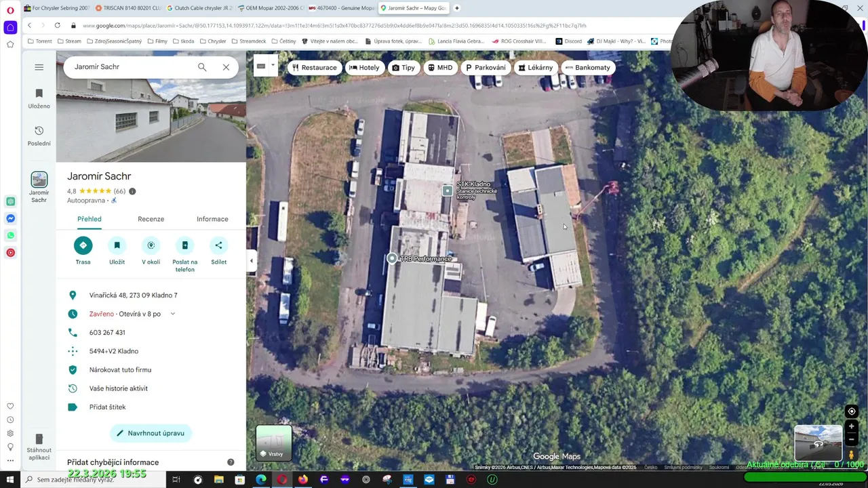This screenshot has height=488, width=868.
Task: Click the browser address bar URL
Action: tap(334, 26)
